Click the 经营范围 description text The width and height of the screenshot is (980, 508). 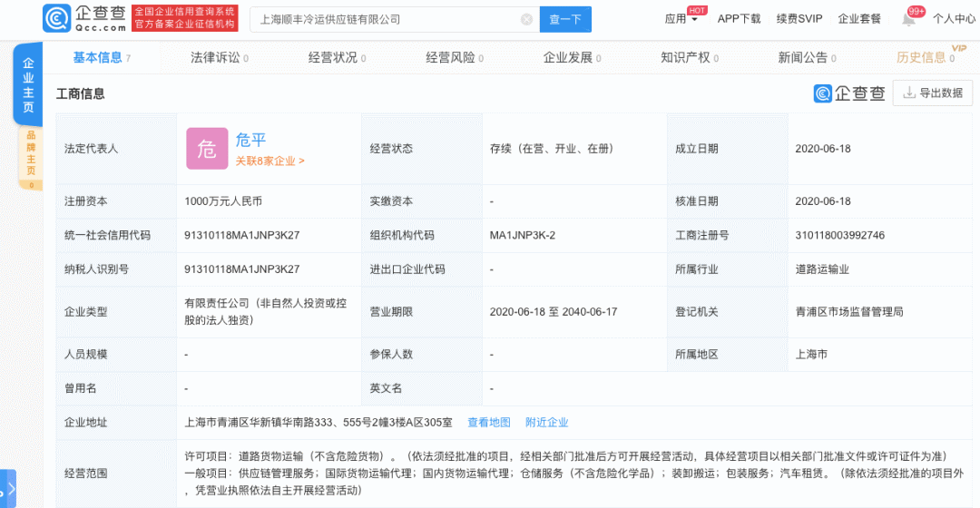click(x=573, y=474)
